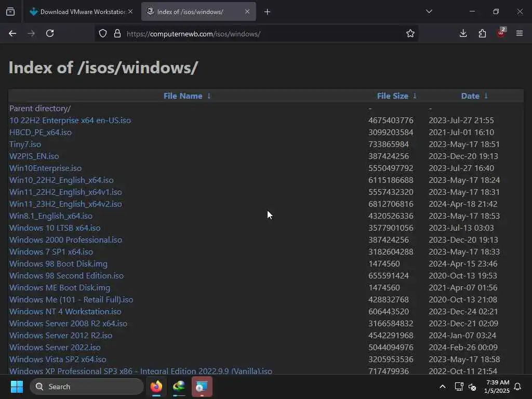Click the File Name sort arrow

pyautogui.click(x=209, y=96)
